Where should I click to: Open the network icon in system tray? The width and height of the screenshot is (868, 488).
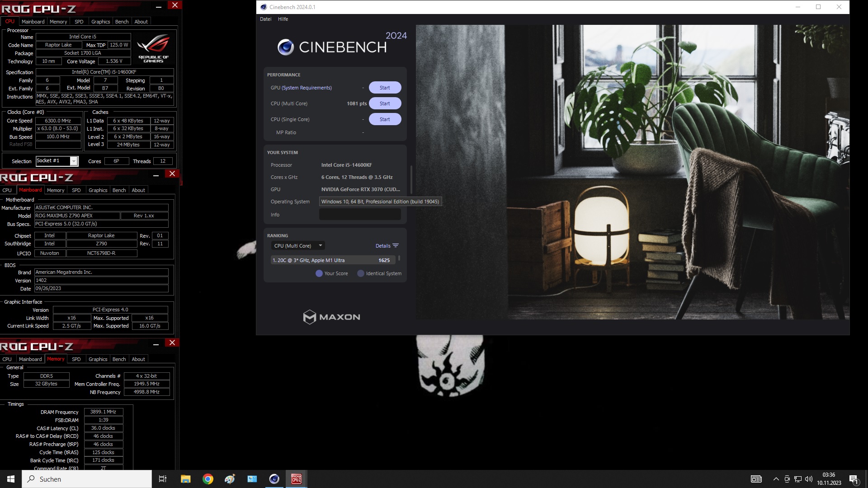[798, 479]
